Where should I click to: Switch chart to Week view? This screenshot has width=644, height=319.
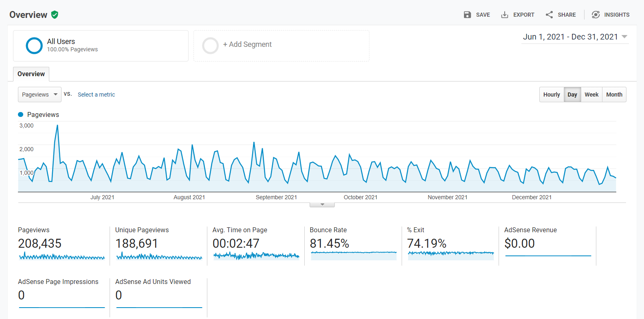(x=591, y=95)
